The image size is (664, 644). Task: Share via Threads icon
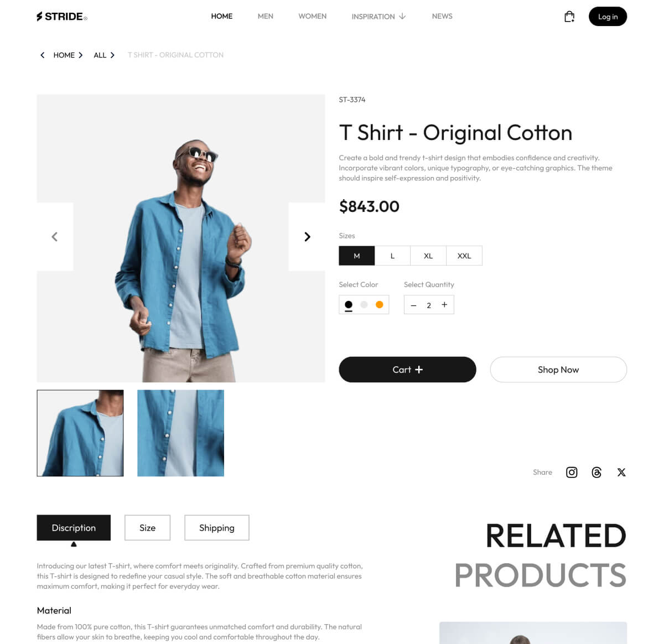596,472
